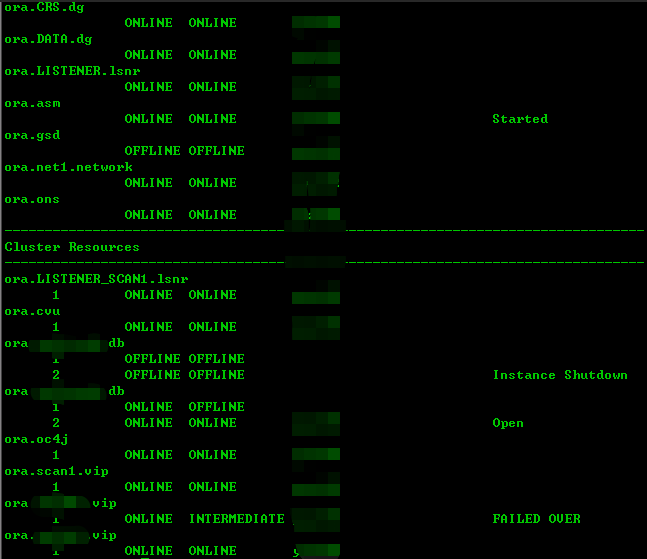Click ONLINE state under ora.cvu
The height and width of the screenshot is (559, 647).
point(212,327)
